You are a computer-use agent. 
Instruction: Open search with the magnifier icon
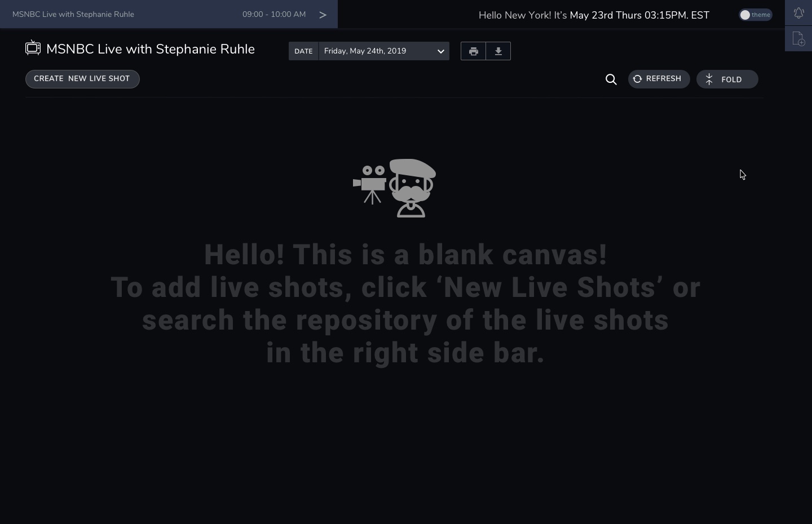[611, 79]
